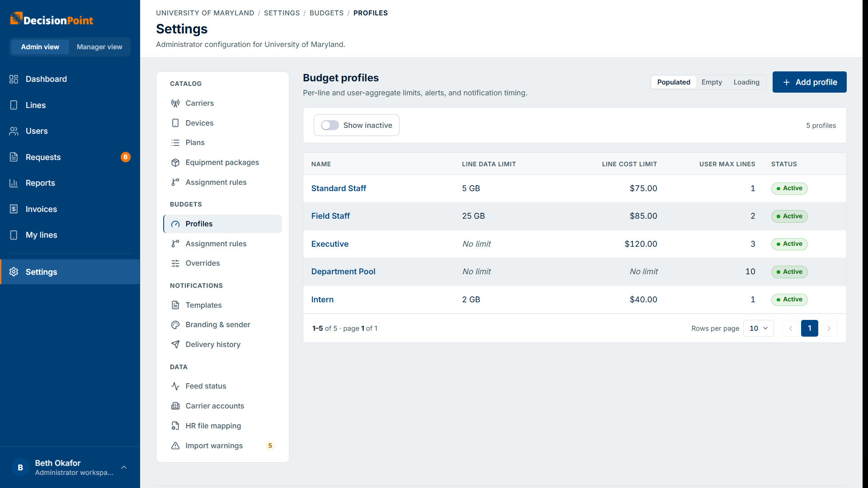The image size is (868, 488).
Task: Go to the next page arrow
Action: (829, 328)
